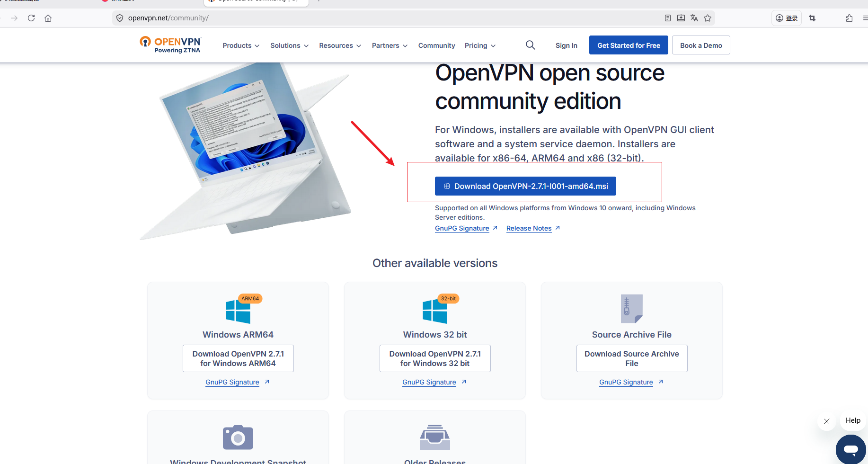The image size is (868, 464).
Task: Open GnuPG Signature under Source Archive File
Action: coord(626,382)
